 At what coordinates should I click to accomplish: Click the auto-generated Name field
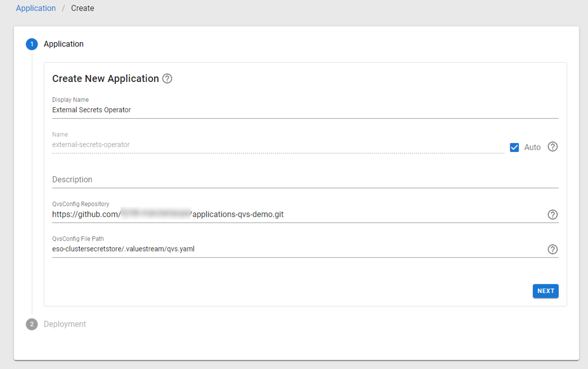278,145
